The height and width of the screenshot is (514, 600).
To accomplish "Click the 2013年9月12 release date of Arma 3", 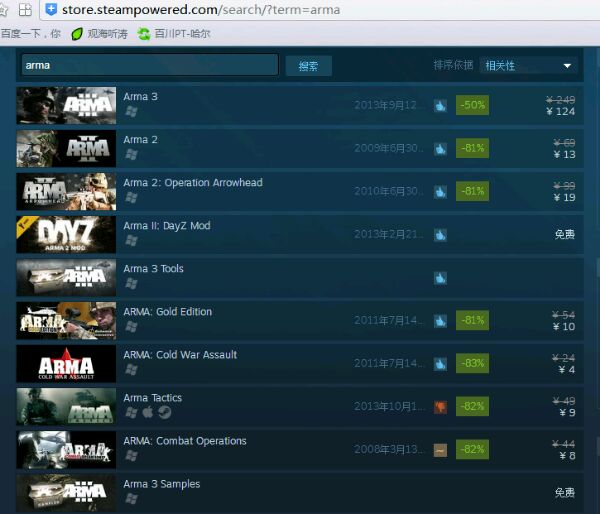I will [389, 105].
